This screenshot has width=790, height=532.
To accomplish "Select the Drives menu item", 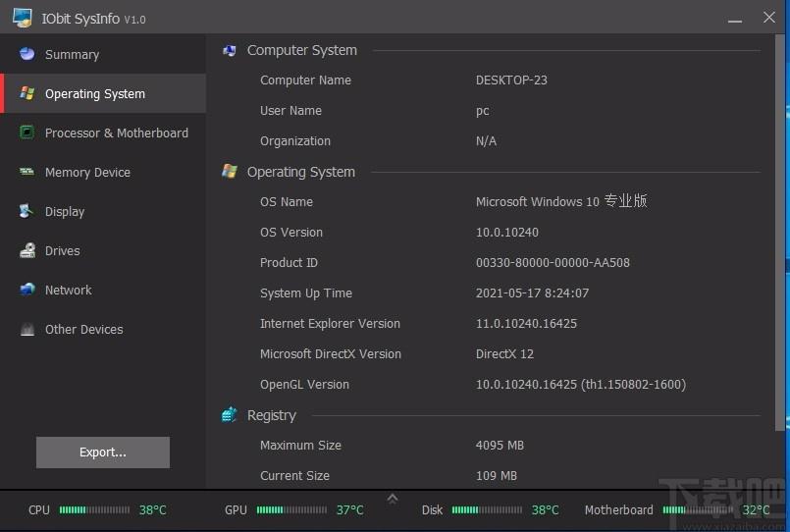I will click(62, 251).
